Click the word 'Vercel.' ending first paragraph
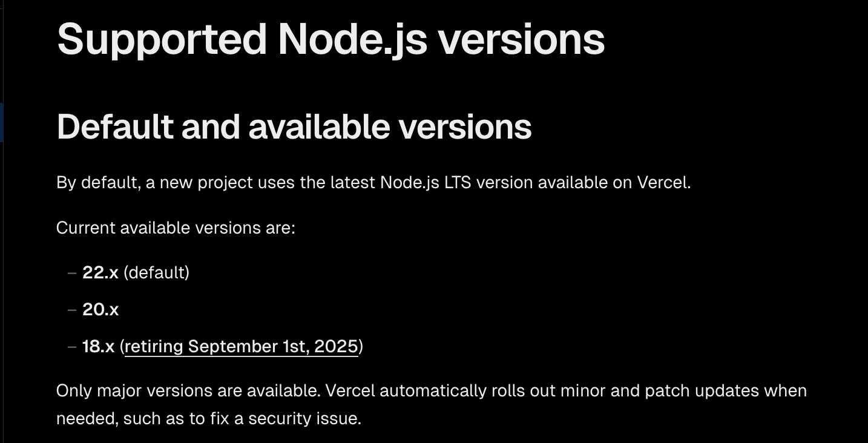Screen dimensions: 868x443 (664, 183)
